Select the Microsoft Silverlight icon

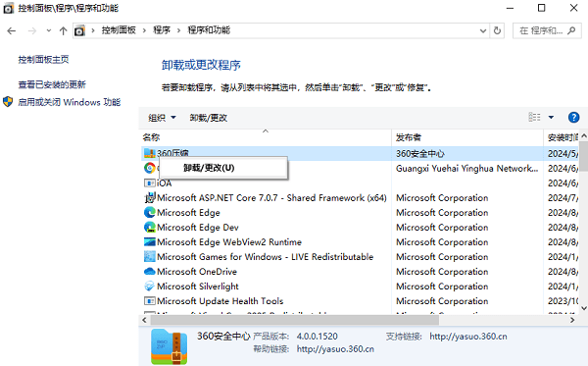[150, 287]
